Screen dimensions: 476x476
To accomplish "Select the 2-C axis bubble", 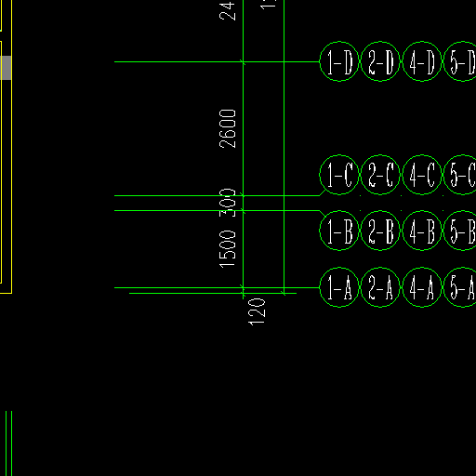I will click(x=380, y=175).
